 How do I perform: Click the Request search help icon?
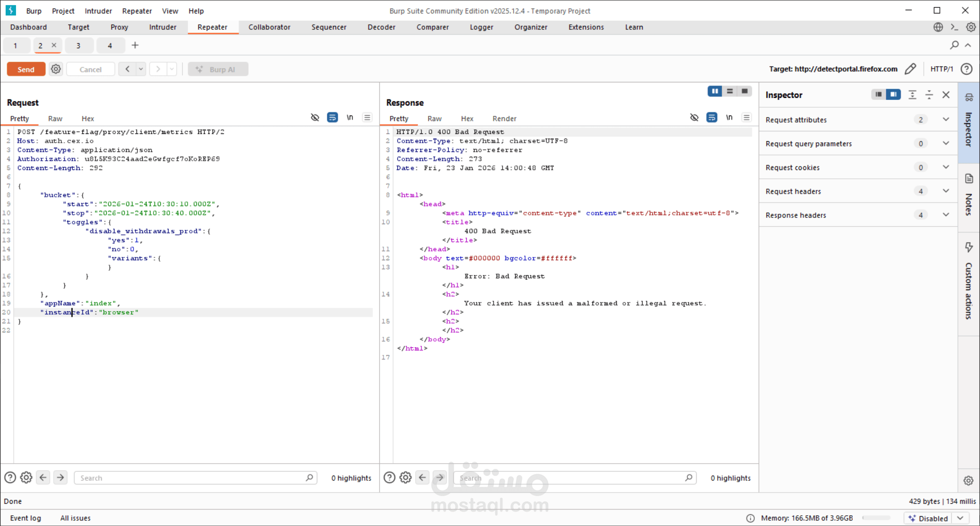10,478
